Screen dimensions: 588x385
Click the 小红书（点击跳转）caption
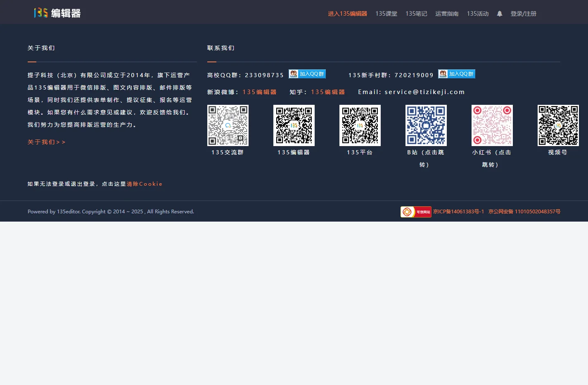coord(492,158)
